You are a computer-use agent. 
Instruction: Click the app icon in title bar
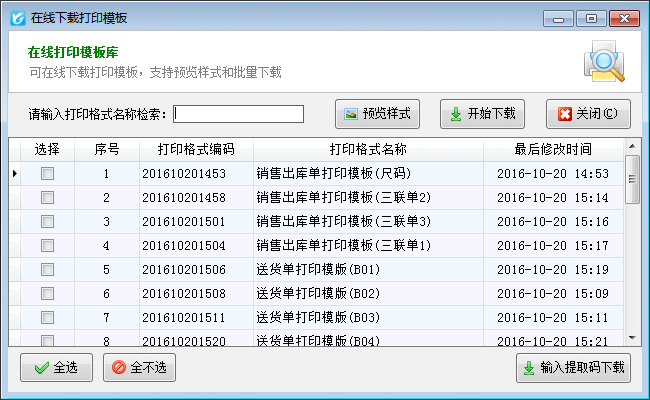[16, 18]
